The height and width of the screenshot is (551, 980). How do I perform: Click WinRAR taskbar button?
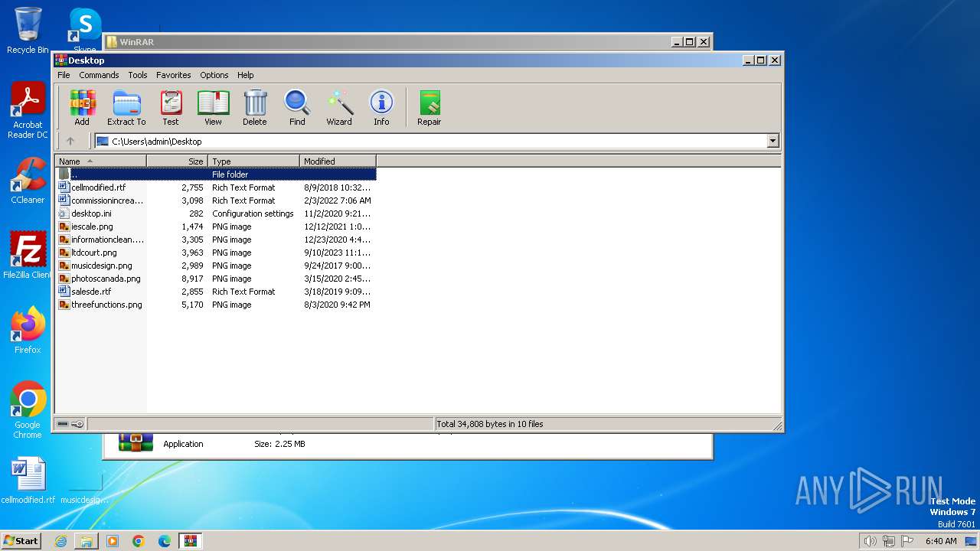[x=191, y=541]
